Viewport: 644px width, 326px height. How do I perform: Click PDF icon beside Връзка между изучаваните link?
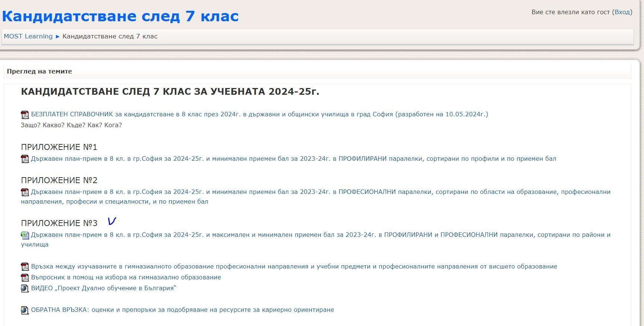(25, 267)
